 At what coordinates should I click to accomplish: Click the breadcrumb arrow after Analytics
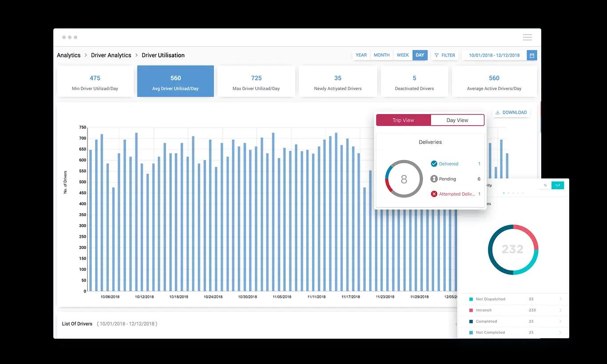[86, 55]
